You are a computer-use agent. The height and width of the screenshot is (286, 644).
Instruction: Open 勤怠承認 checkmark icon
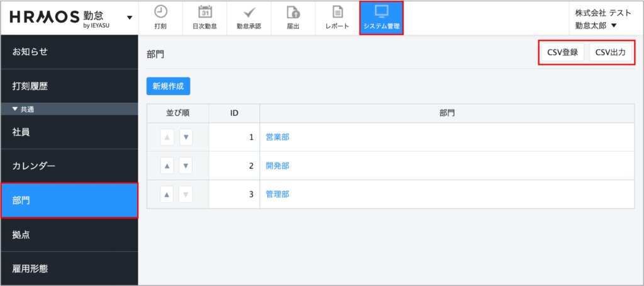(248, 12)
